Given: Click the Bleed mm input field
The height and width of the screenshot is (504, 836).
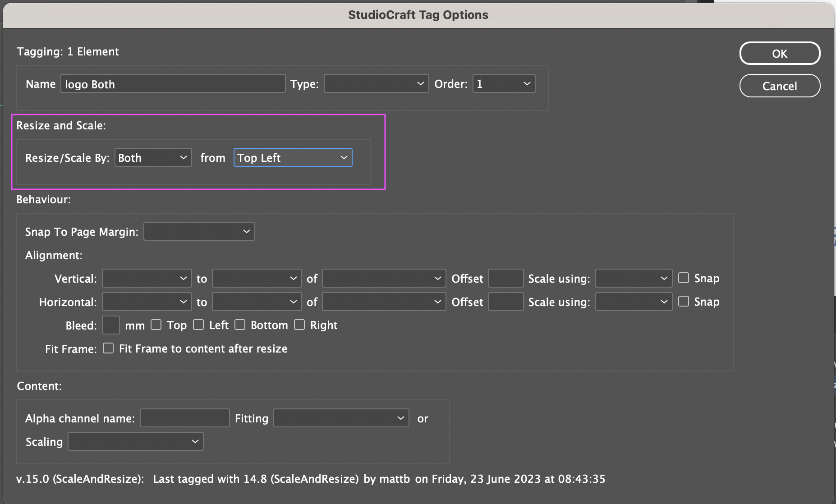Looking at the screenshot, I should point(111,325).
